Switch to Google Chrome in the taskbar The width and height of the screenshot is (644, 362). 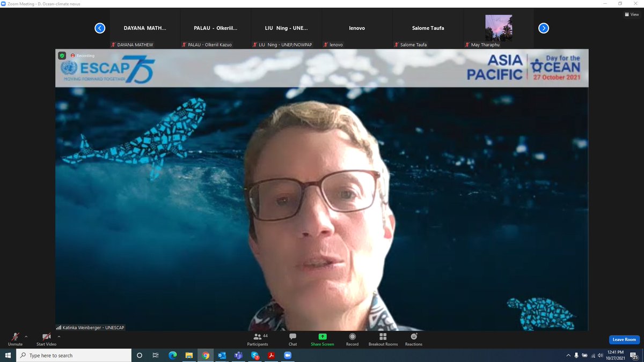click(x=206, y=355)
